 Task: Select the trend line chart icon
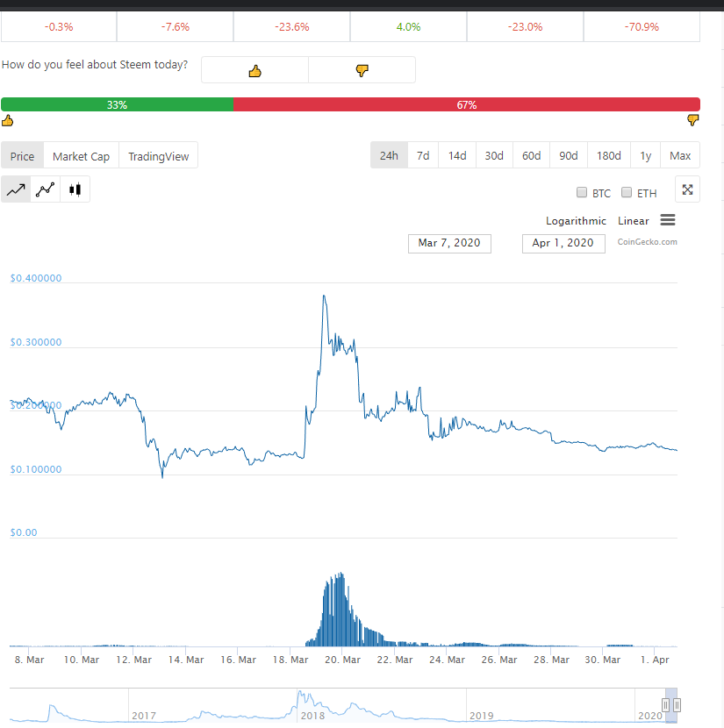pos(16,189)
